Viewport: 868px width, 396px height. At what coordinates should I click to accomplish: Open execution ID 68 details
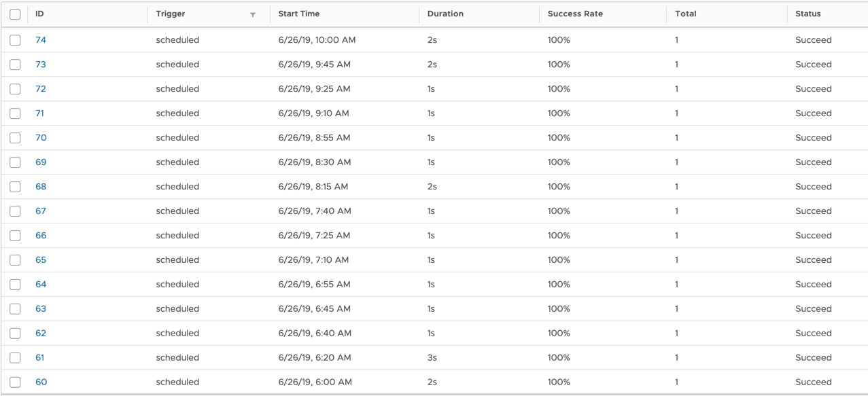click(x=41, y=187)
